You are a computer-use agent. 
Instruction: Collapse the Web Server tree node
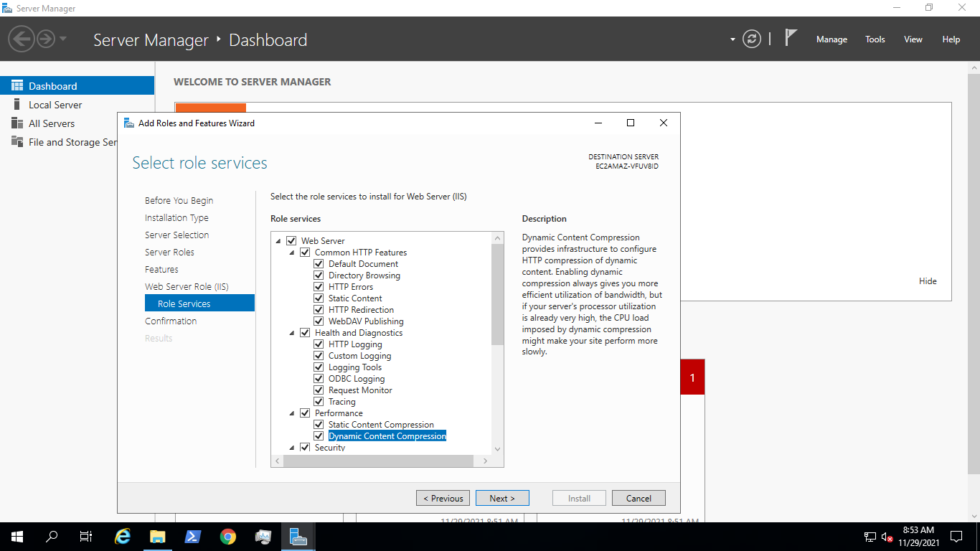(278, 240)
